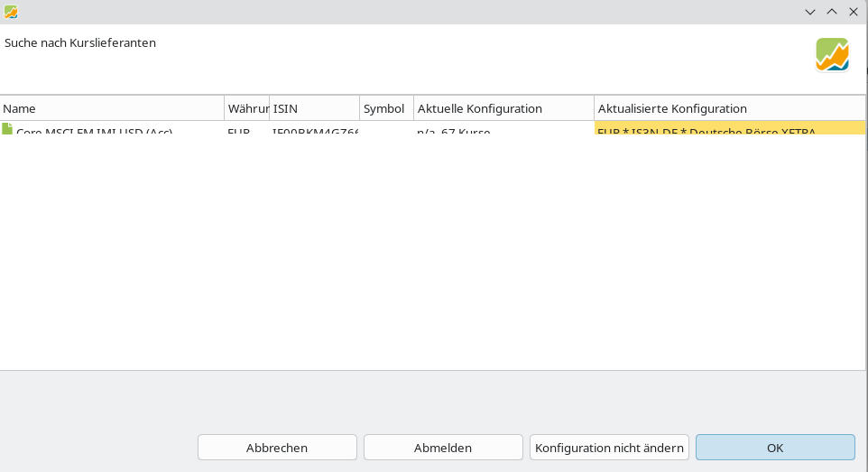This screenshot has height=472, width=868.
Task: Click the green security icon in the table row
Action: pos(7,129)
